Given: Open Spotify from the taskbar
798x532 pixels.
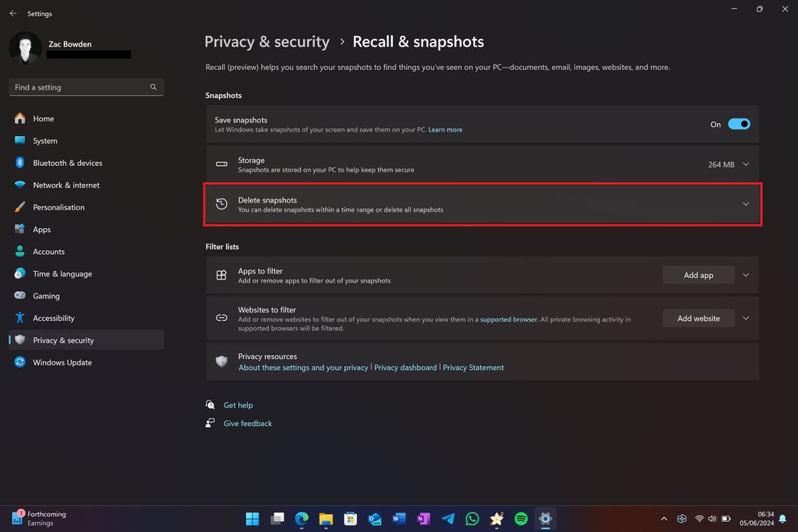Looking at the screenshot, I should pyautogui.click(x=521, y=518).
